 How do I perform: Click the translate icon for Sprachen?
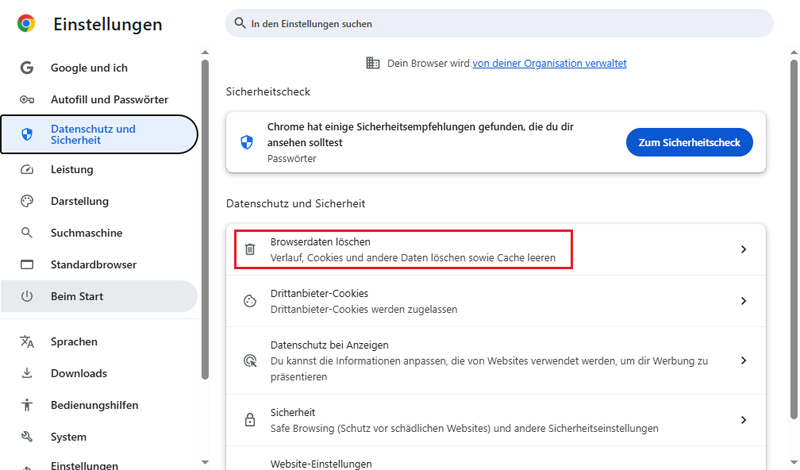tap(27, 341)
